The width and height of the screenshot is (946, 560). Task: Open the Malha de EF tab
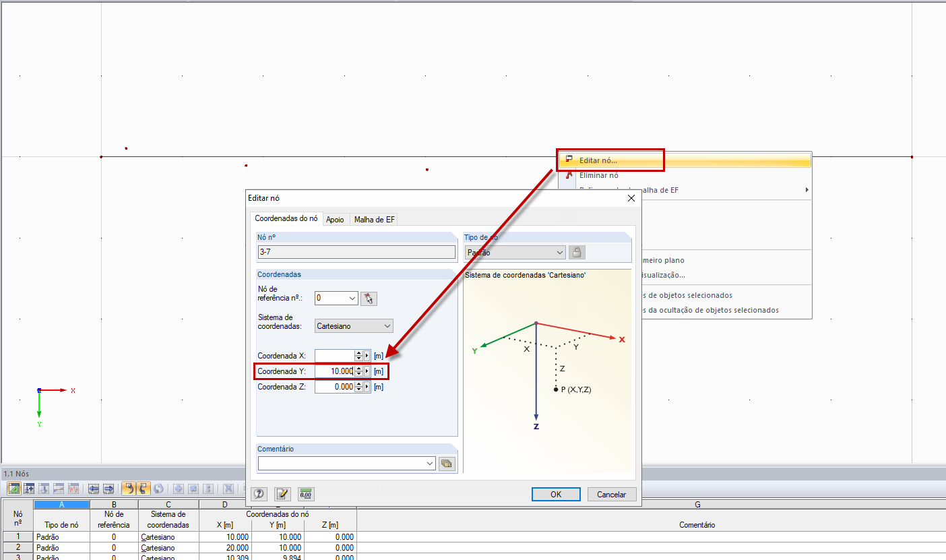click(375, 220)
